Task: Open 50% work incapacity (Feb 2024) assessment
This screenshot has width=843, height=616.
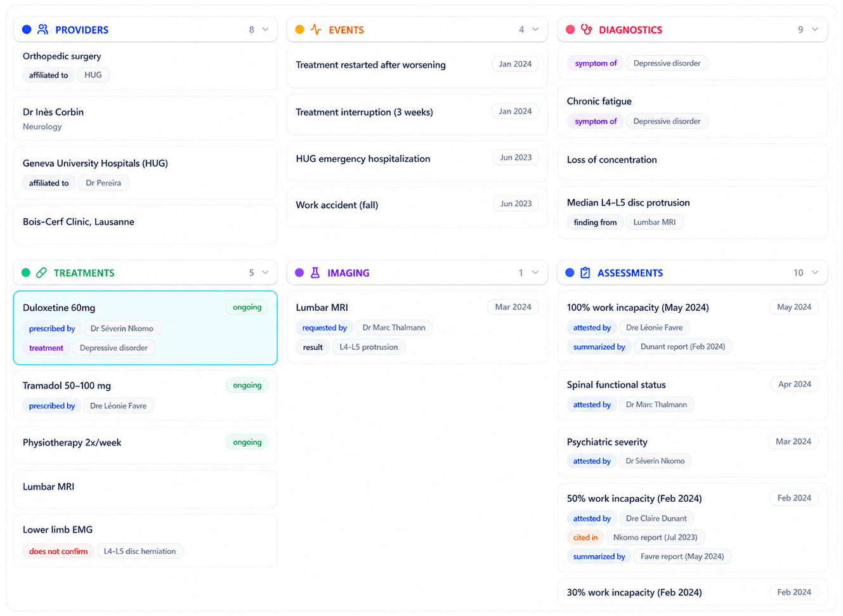Action: (x=693, y=528)
